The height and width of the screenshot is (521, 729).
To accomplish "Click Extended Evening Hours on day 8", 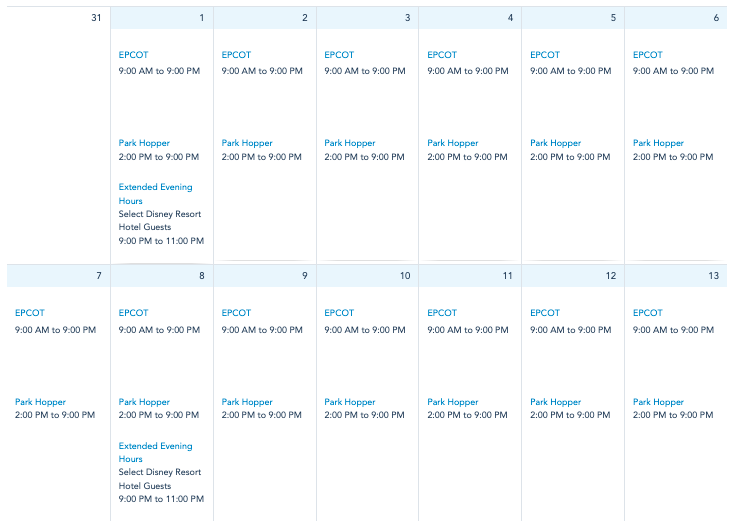I will pyautogui.click(x=155, y=452).
